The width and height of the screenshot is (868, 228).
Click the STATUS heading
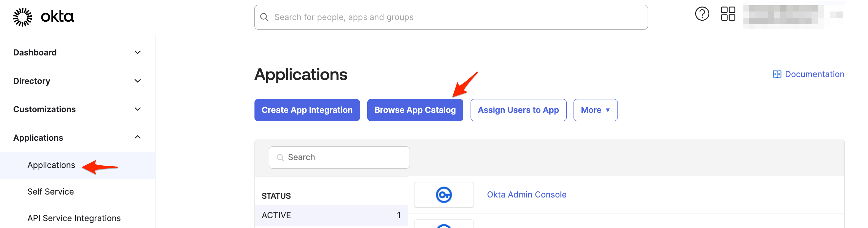[276, 196]
